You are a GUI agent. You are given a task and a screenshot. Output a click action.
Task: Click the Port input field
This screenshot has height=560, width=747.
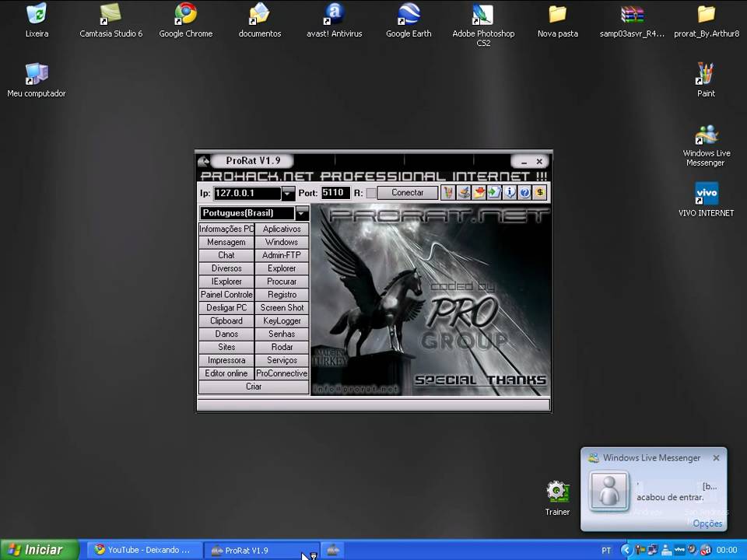(x=335, y=193)
